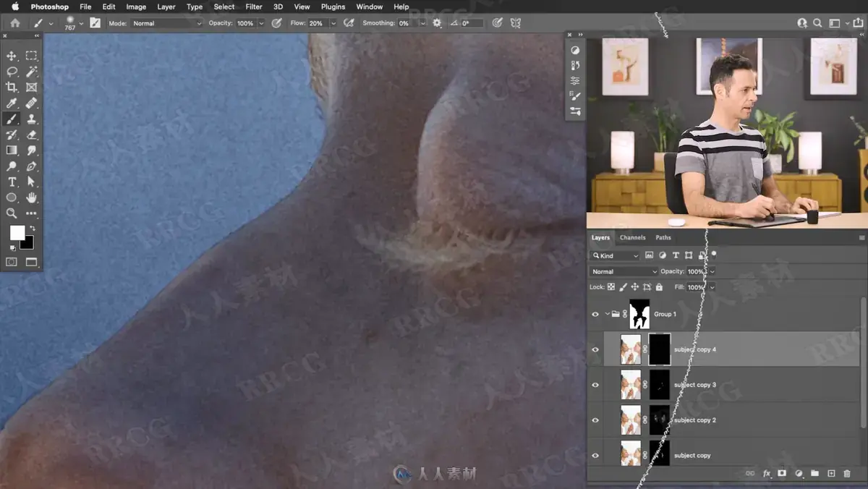Toggle pressure for opacity icon
The width and height of the screenshot is (868, 489).
pos(276,23)
